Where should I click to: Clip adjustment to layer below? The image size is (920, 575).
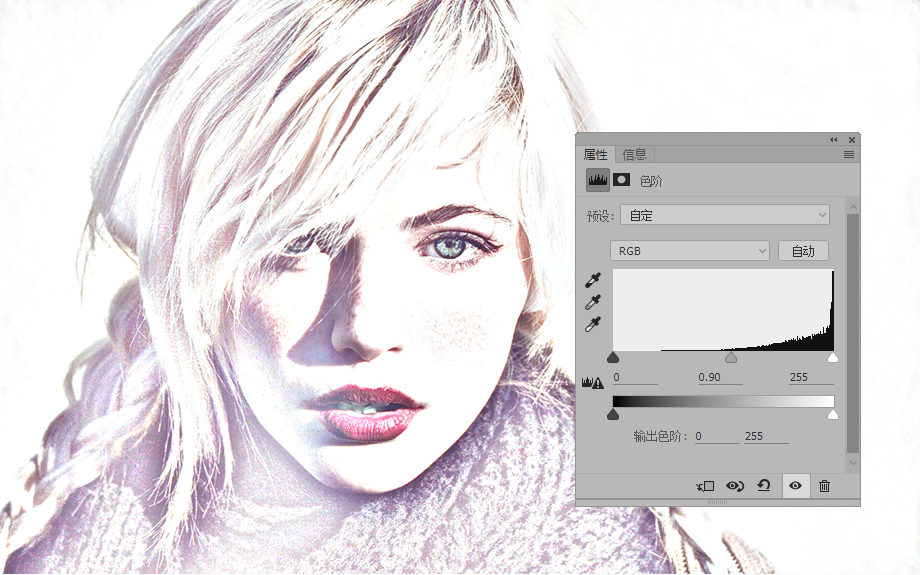coord(705,486)
